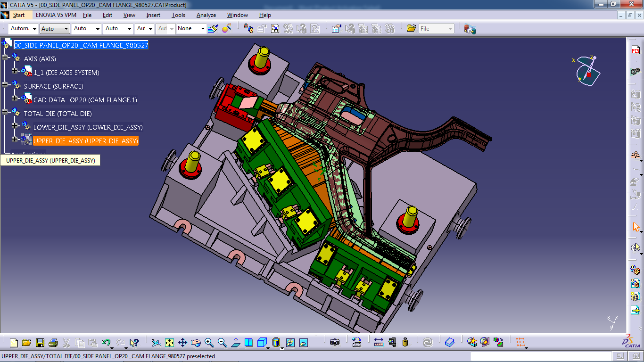Open the ENOVIA V5 VPM menu
644x362 pixels.
[x=56, y=15]
